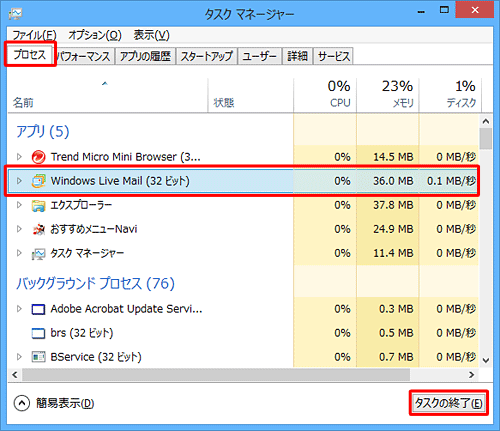Open the ファイル(F) menu
Viewport: 500px width, 431px height.
(x=34, y=35)
